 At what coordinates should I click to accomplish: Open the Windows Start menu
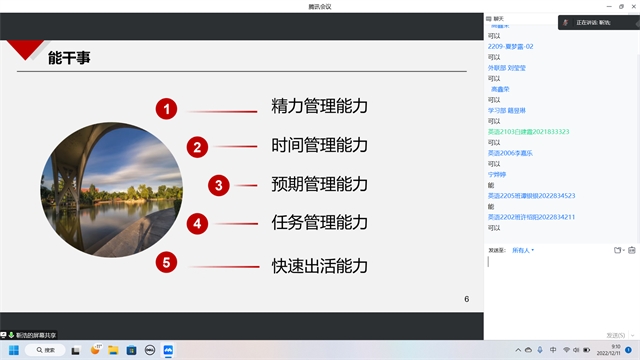(14, 350)
